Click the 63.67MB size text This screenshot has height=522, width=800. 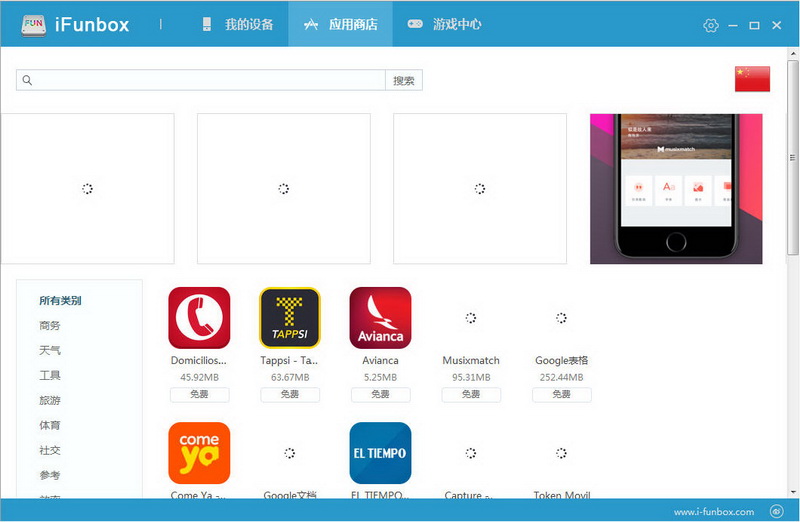pyautogui.click(x=290, y=378)
